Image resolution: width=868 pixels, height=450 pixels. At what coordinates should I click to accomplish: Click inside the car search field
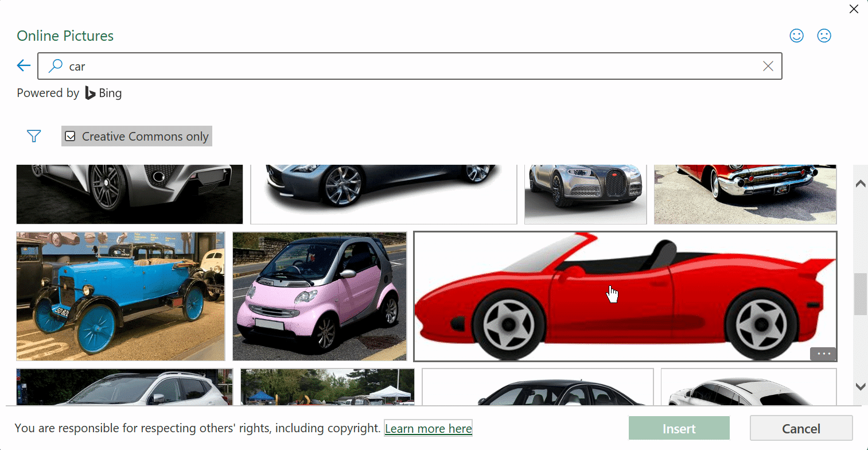click(402, 66)
